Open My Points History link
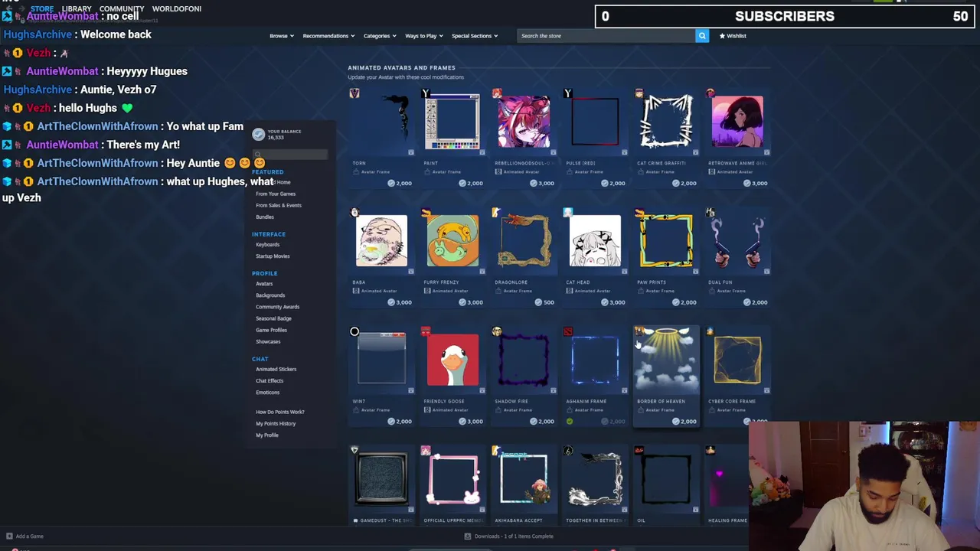 point(276,423)
